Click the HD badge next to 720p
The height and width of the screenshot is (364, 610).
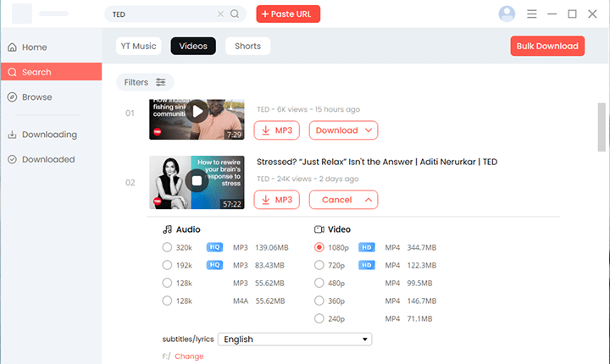point(367,265)
